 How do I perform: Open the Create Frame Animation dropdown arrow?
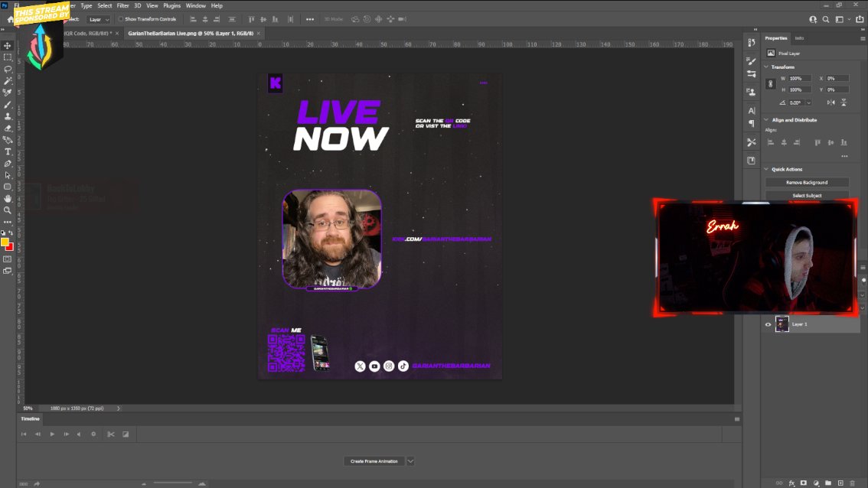[x=410, y=460]
